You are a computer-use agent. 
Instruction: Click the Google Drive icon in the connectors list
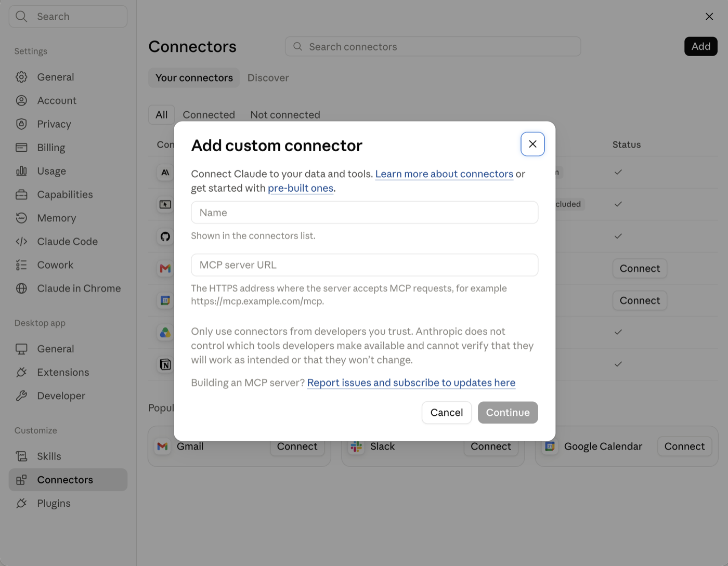[x=165, y=332]
